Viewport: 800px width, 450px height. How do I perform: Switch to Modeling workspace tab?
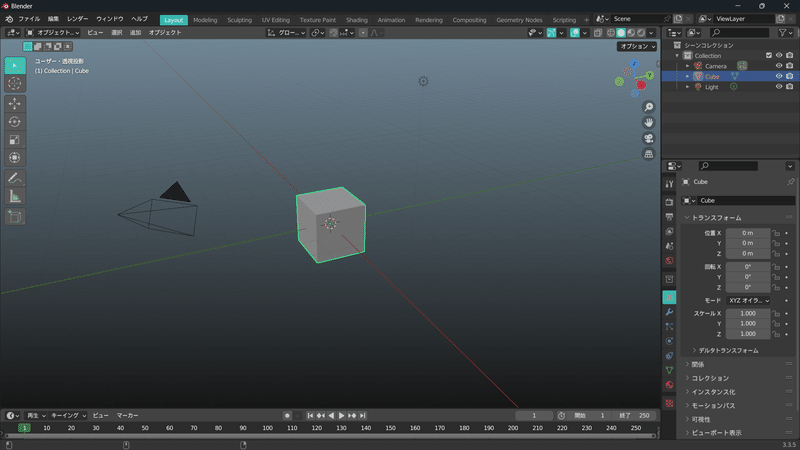[205, 20]
